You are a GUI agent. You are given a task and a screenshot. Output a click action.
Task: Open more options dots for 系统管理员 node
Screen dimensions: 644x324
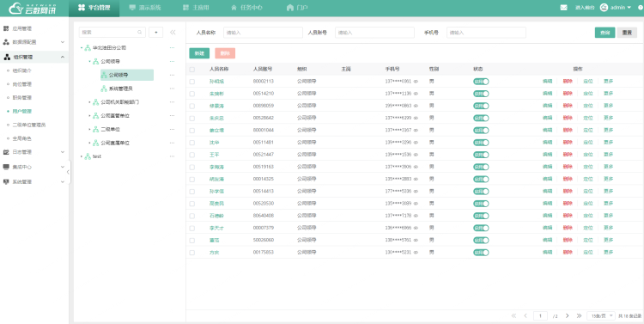click(x=172, y=89)
